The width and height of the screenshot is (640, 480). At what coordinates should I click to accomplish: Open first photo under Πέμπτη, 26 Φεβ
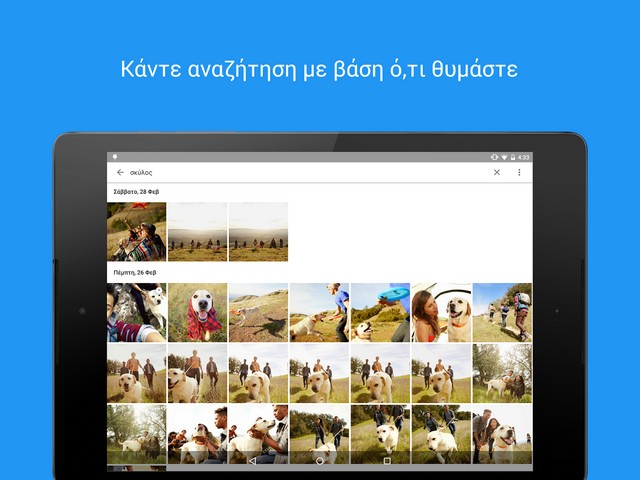137,312
